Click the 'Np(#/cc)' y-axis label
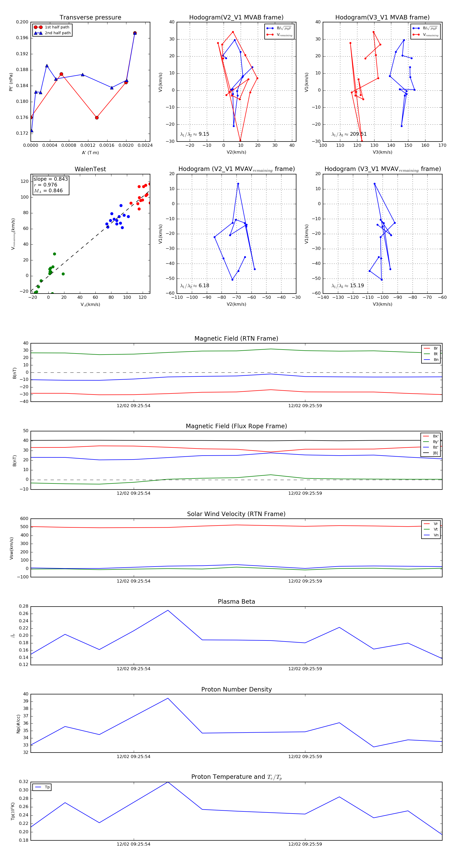473x868 pixels. (x=18, y=724)
